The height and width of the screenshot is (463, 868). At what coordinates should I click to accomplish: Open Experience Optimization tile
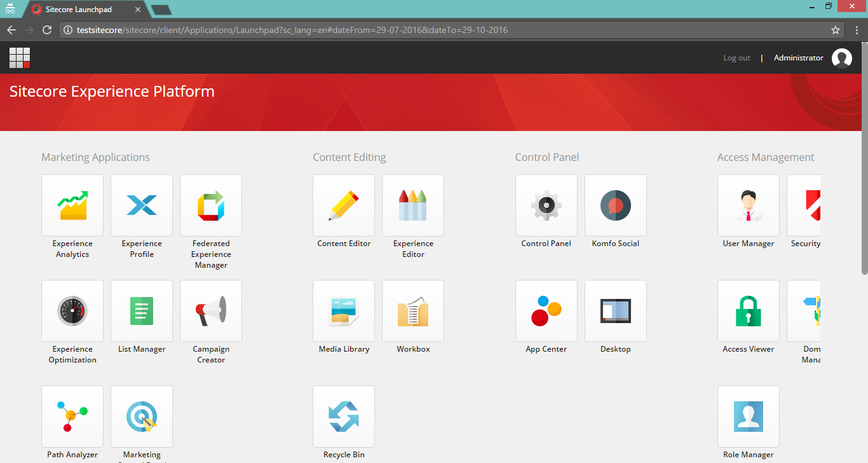[x=72, y=311]
